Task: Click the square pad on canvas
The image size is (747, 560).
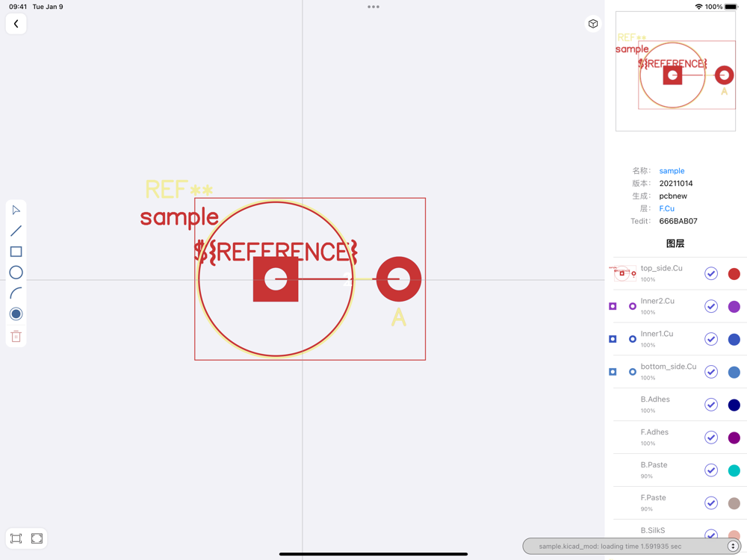Action: pos(276,279)
